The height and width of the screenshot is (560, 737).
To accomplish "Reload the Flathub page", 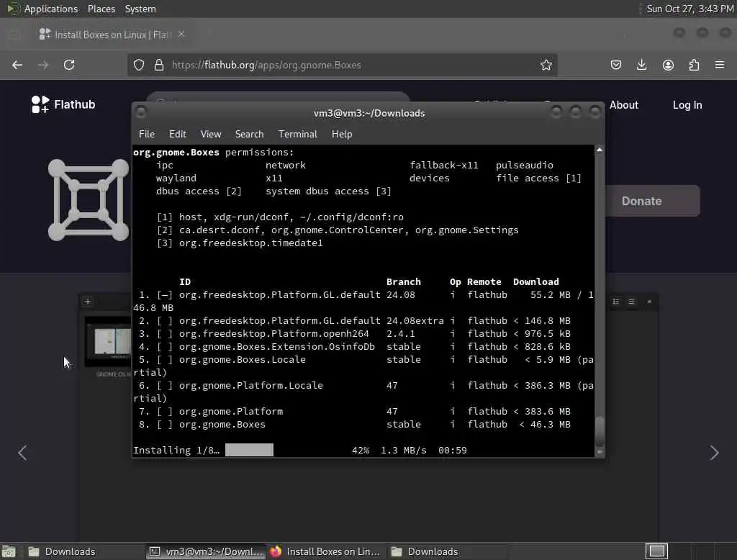I will 69,65.
